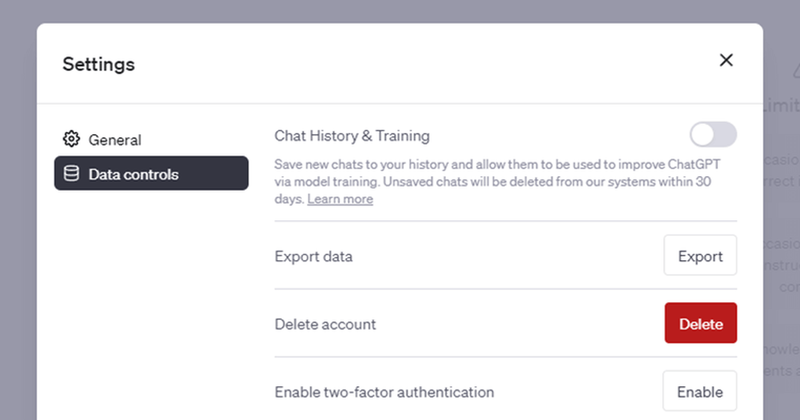Click the Export button

[700, 256]
